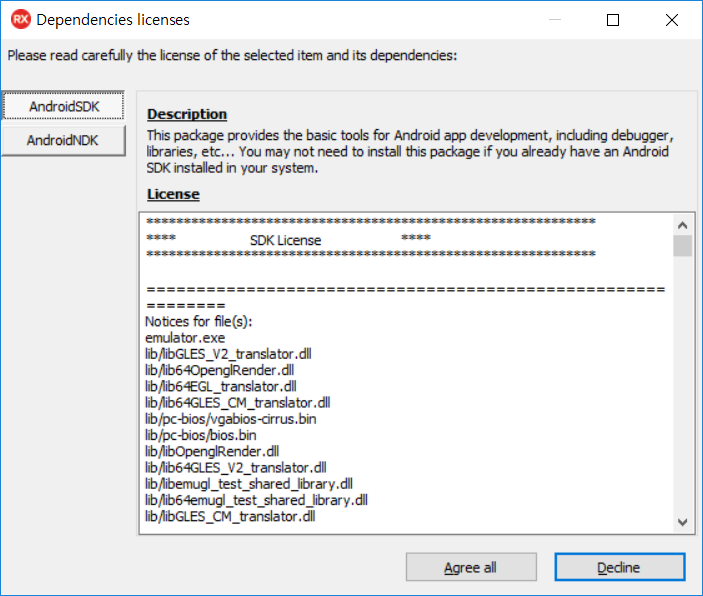Click 'lib/pc-bios/vgabios-cirrus.bin' line
The image size is (703, 596).
(230, 419)
